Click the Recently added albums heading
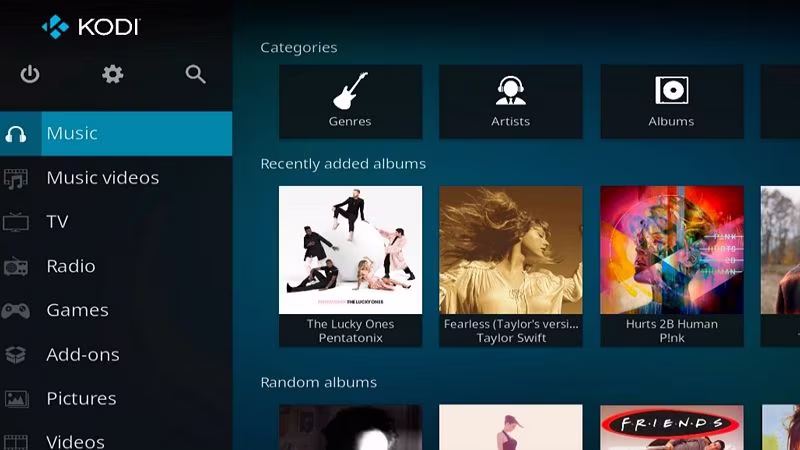 click(343, 164)
